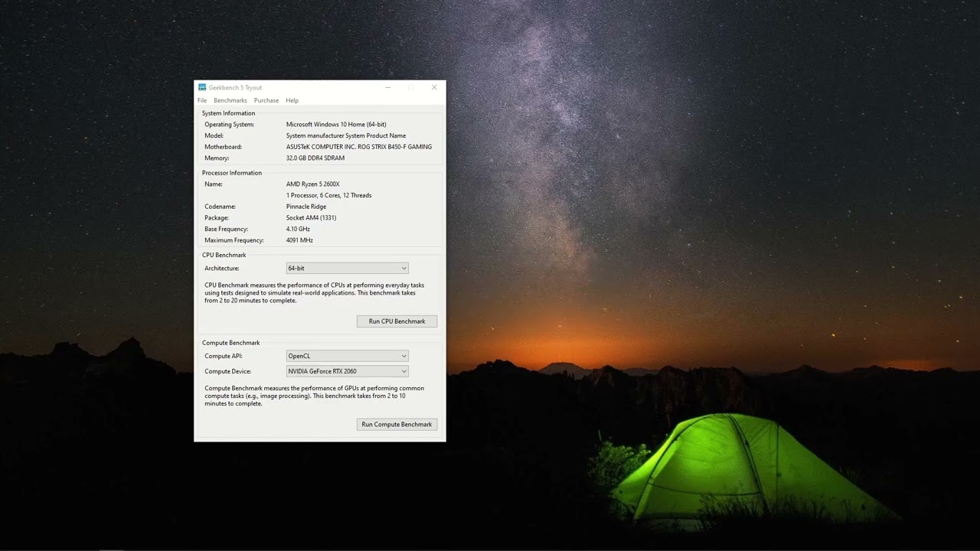
Task: Expand the Compute Device RTX 2060 dropdown
Action: [347, 371]
